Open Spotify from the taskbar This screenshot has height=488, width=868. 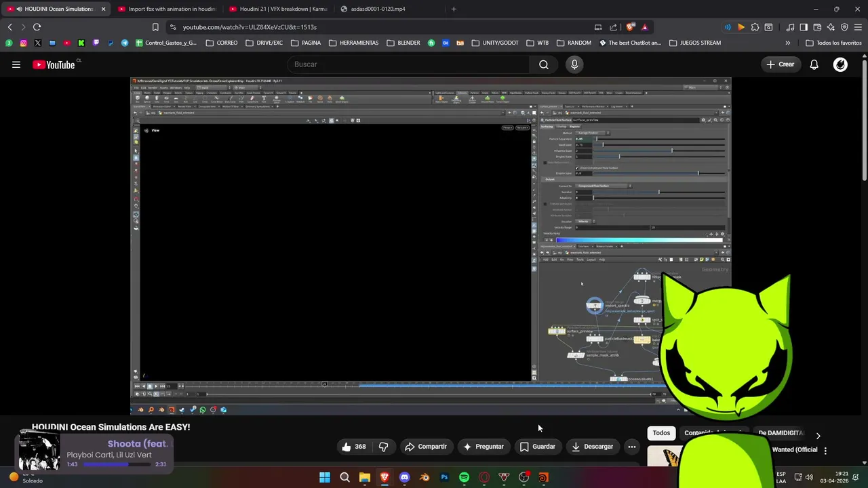point(464,477)
